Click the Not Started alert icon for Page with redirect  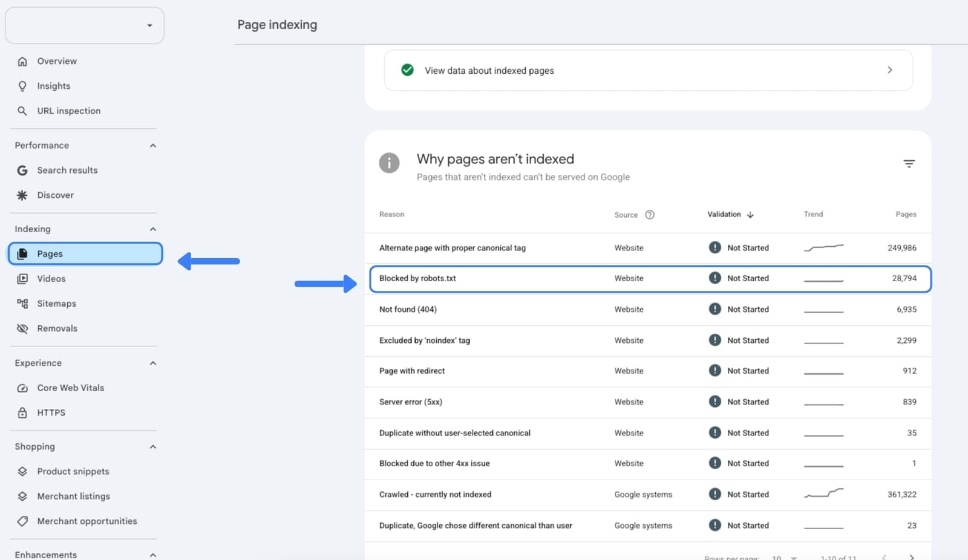(715, 371)
